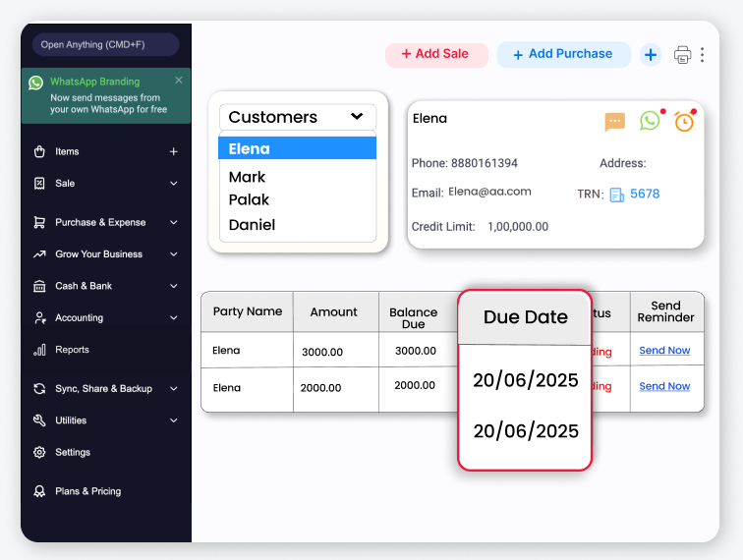The height and width of the screenshot is (560, 743).
Task: Expand the Cash & Bank chevron
Action: [x=174, y=286]
